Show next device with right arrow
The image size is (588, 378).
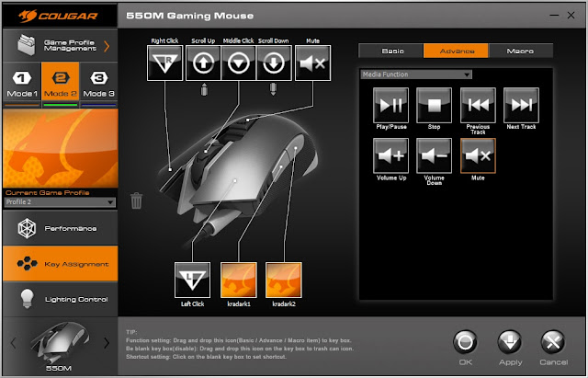pos(107,343)
